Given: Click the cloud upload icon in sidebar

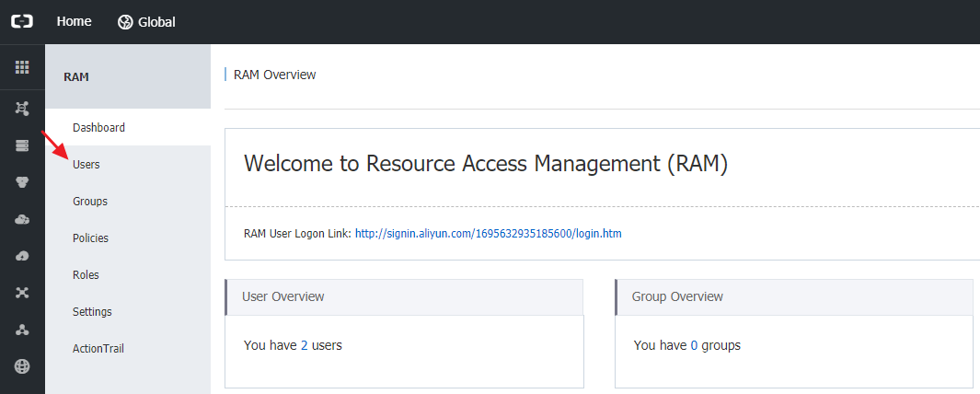Looking at the screenshot, I should click(22, 256).
